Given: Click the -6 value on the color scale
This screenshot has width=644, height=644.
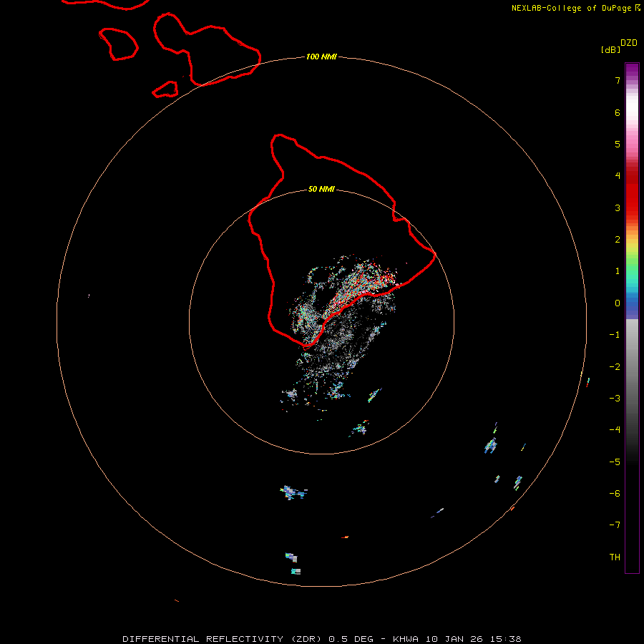Looking at the screenshot, I should 615,494.
